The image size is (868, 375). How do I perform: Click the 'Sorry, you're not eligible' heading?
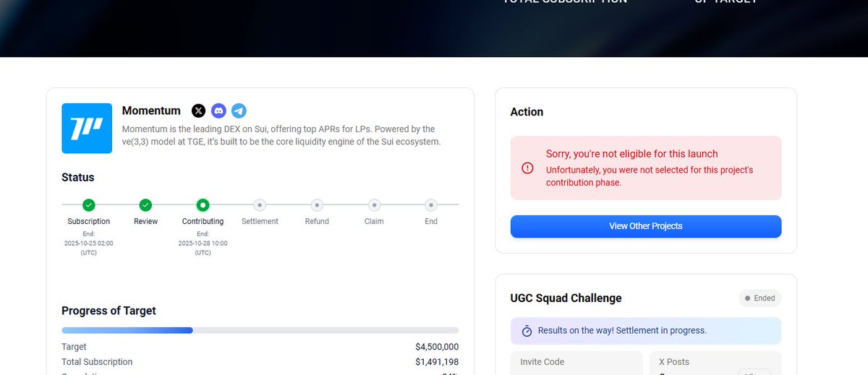[x=631, y=154]
